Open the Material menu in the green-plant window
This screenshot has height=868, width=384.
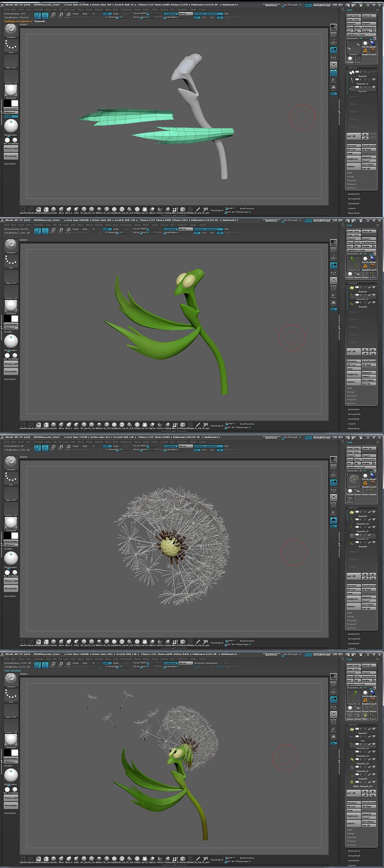pyautogui.click(x=98, y=225)
